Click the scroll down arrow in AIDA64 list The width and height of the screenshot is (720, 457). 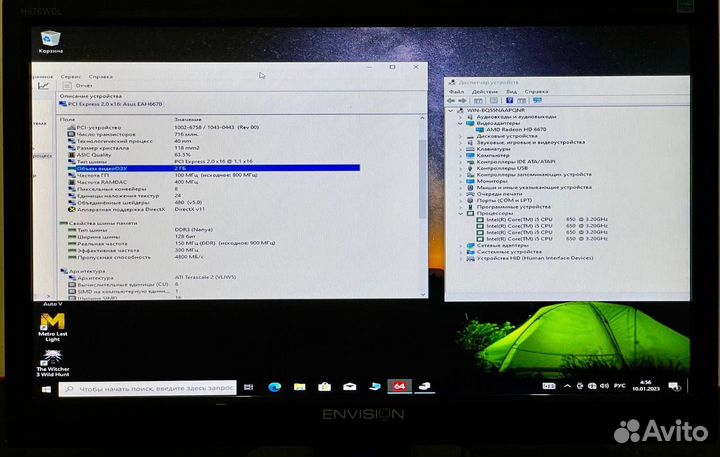tap(422, 295)
